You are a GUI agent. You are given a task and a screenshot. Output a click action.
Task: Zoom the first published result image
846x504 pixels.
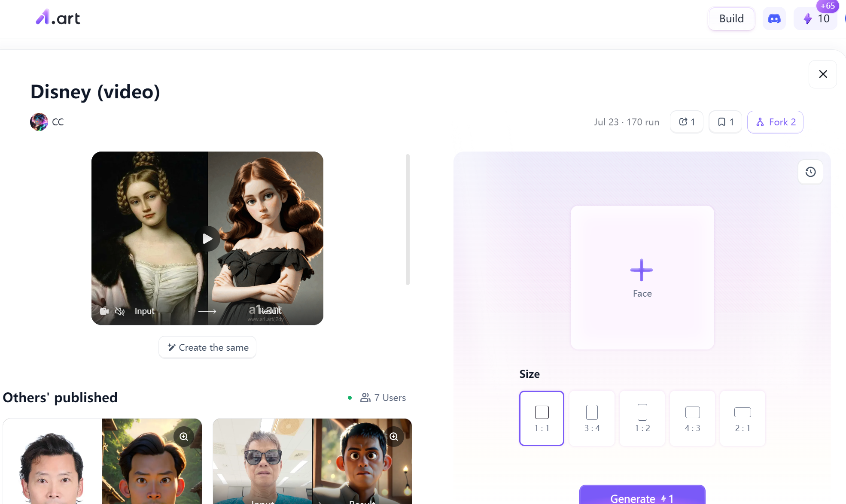(184, 437)
